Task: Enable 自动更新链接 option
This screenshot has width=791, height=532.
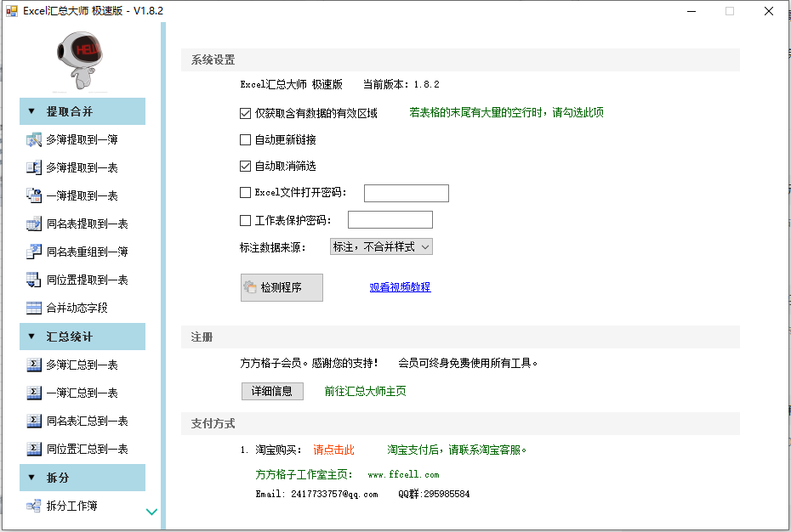Action: [x=245, y=139]
